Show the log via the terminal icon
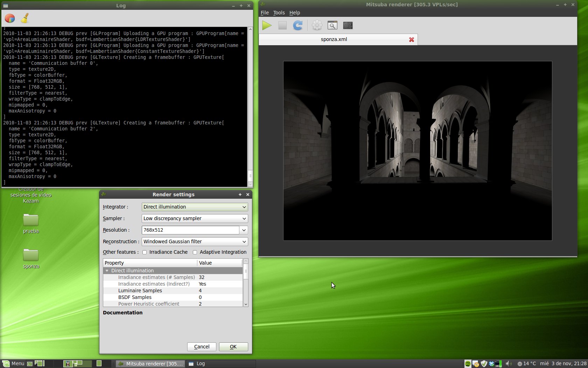 (x=348, y=25)
